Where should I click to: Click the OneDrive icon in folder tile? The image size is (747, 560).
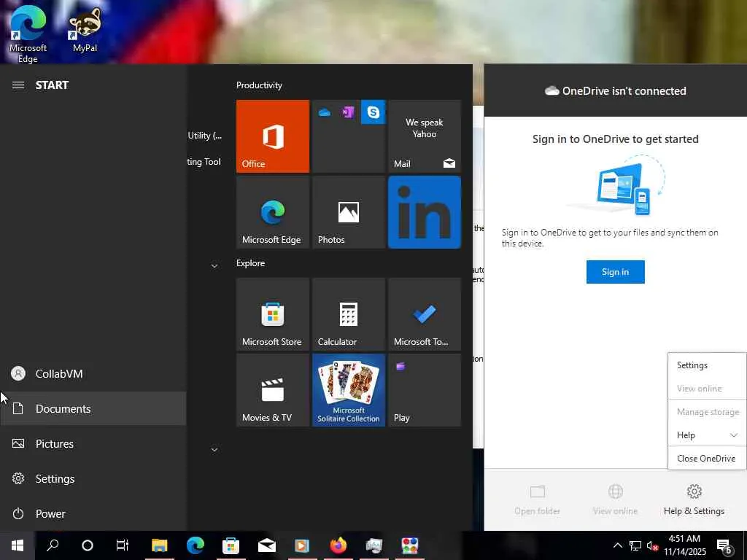325,113
